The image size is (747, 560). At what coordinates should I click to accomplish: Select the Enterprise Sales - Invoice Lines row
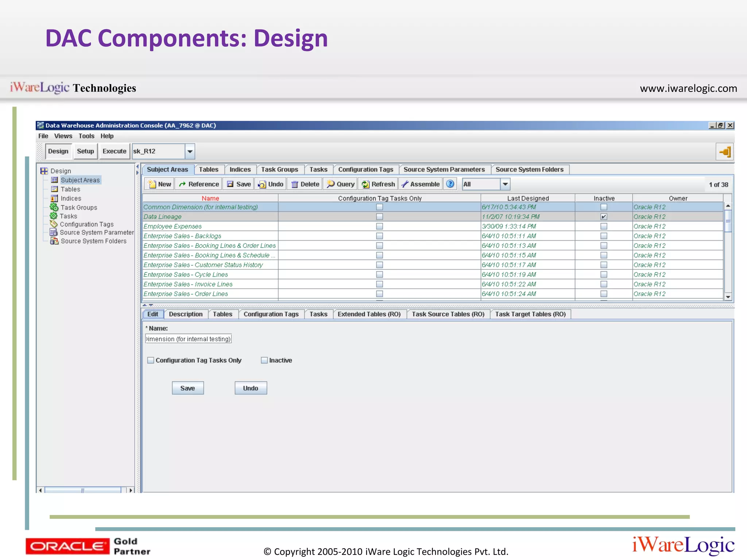click(433, 284)
